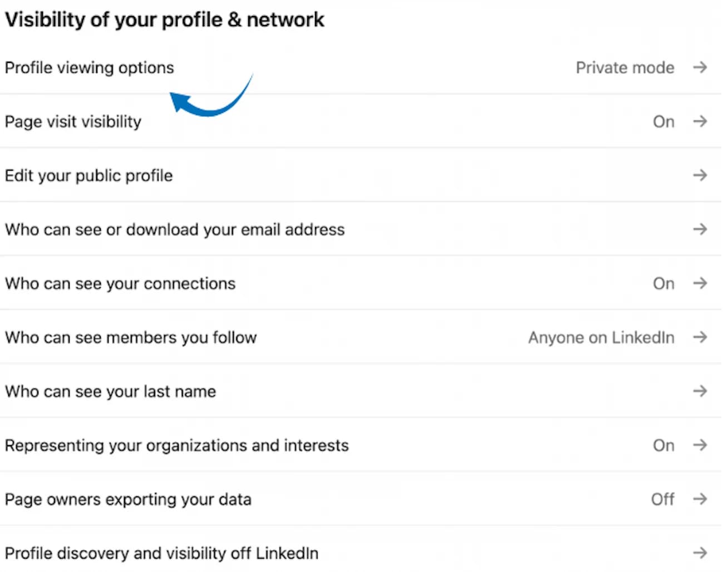Click arrow for Profile discovery off LinkedIn

click(x=700, y=553)
